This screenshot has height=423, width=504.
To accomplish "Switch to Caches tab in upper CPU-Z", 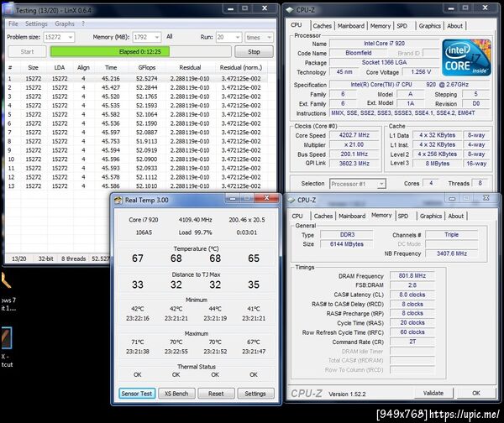I will point(322,26).
